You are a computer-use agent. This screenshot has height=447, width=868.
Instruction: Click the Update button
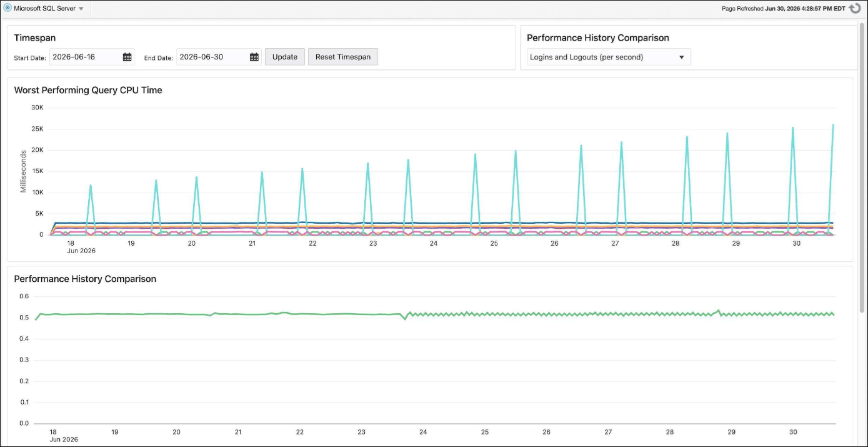pyautogui.click(x=285, y=57)
